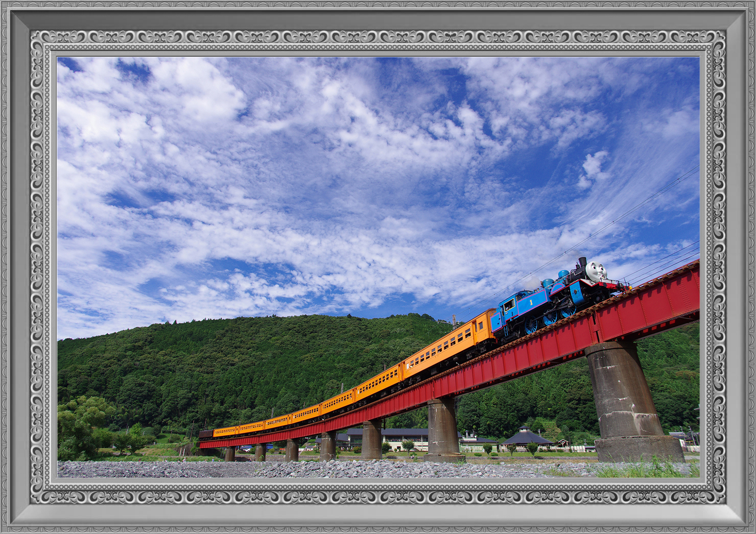Image resolution: width=756 pixels, height=534 pixels.
Task: Click the framed train bridge photograph
Action: [x=378, y=267]
